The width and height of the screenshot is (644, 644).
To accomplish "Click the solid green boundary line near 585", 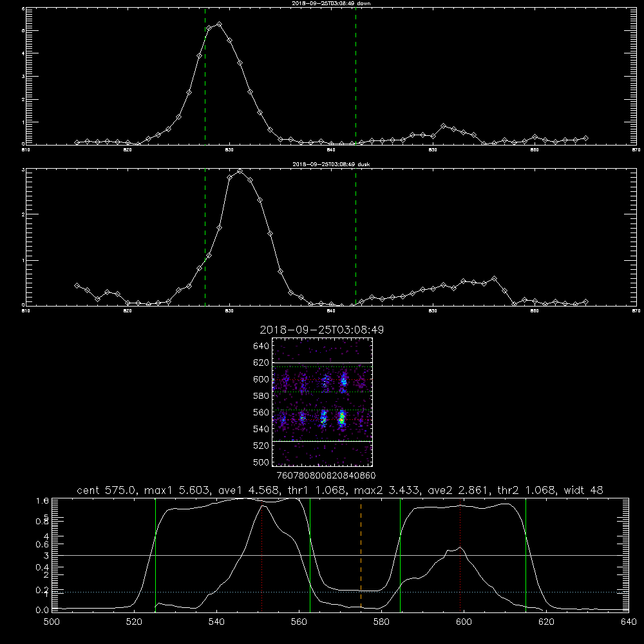I will click(x=400, y=555).
